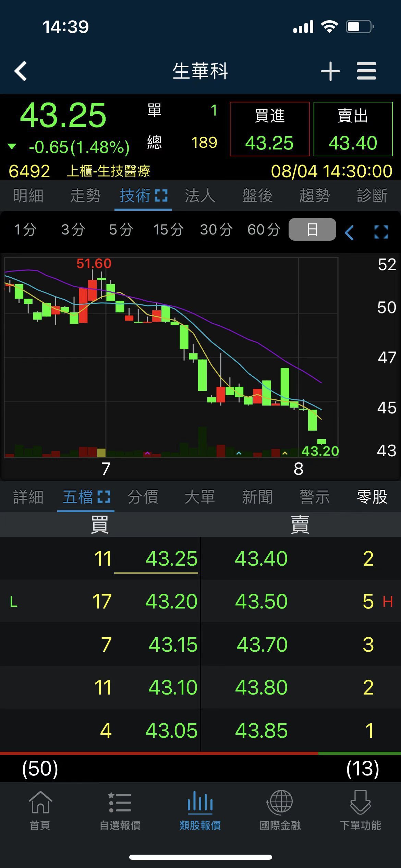Switch to the 法人 tab
The height and width of the screenshot is (868, 401).
[x=200, y=196]
